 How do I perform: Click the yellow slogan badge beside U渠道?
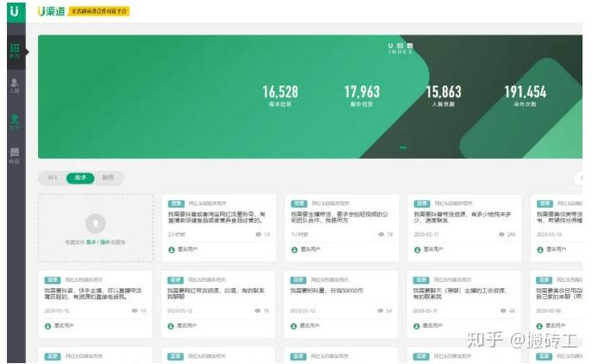pyautogui.click(x=98, y=11)
